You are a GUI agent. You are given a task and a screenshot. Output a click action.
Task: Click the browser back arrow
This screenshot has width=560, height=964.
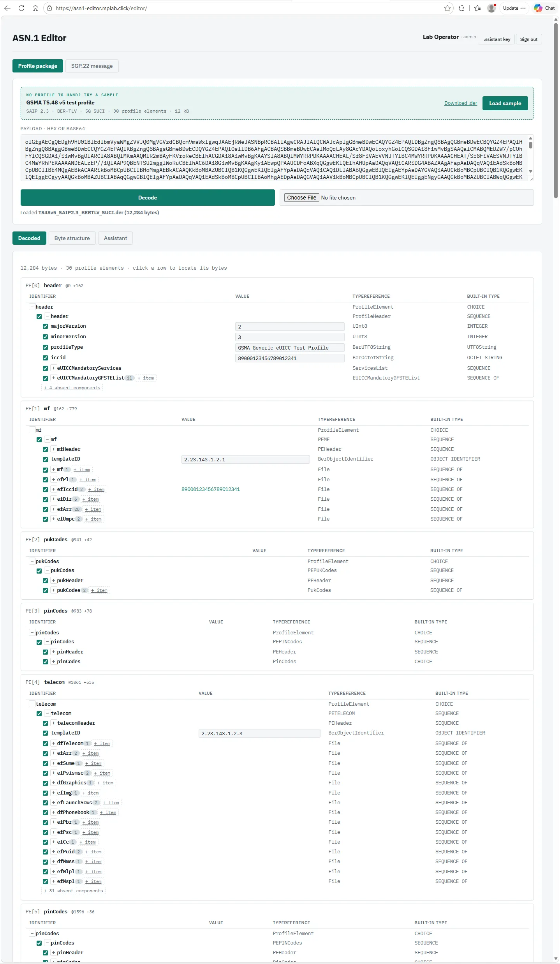pyautogui.click(x=7, y=8)
